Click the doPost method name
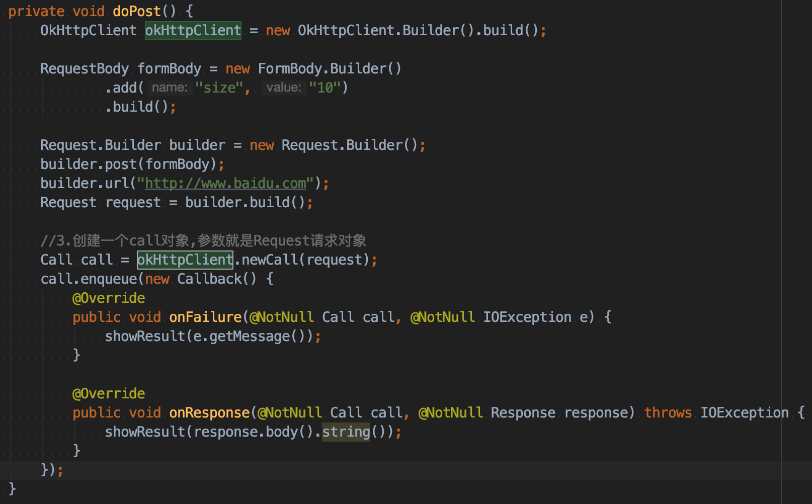 tap(137, 11)
